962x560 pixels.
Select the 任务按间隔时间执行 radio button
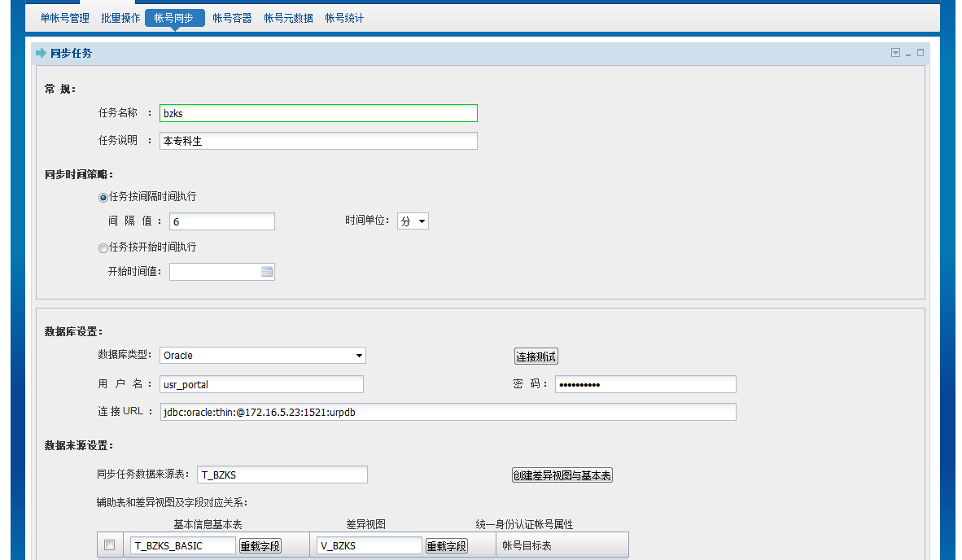click(x=103, y=197)
